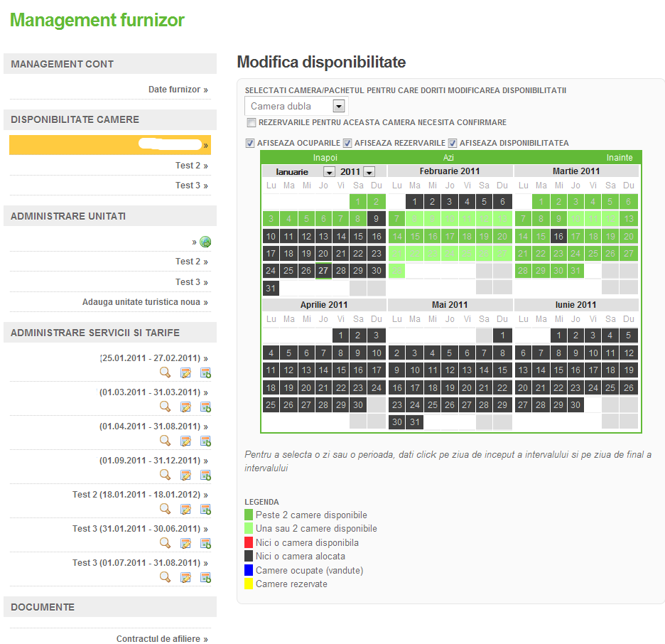
Task: Click the globe icon under Administrare Unitati
Action: (x=205, y=242)
